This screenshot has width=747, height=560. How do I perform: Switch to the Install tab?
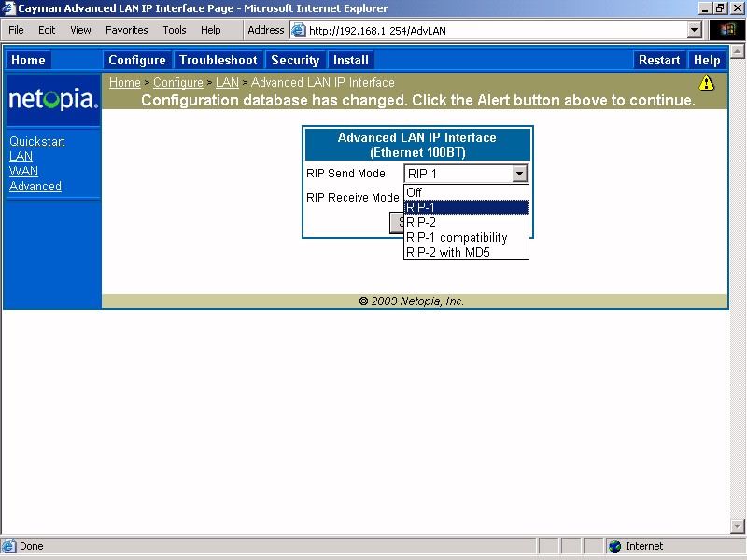(351, 60)
